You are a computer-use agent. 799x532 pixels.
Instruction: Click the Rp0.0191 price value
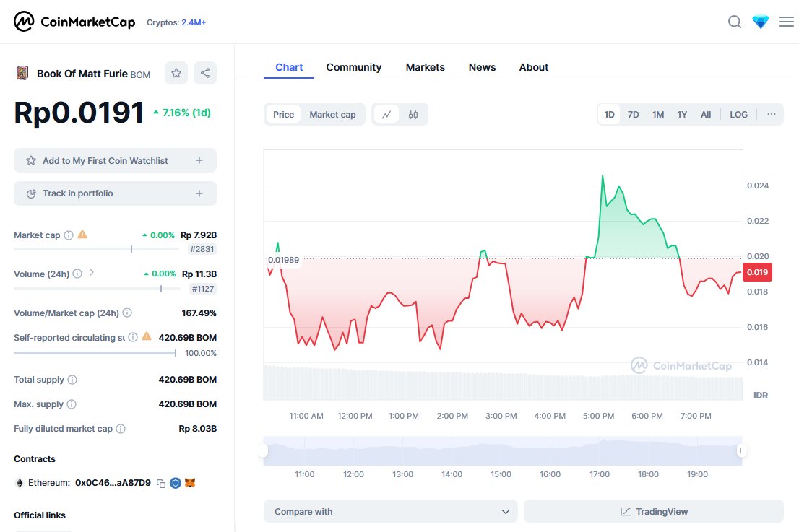click(x=79, y=113)
